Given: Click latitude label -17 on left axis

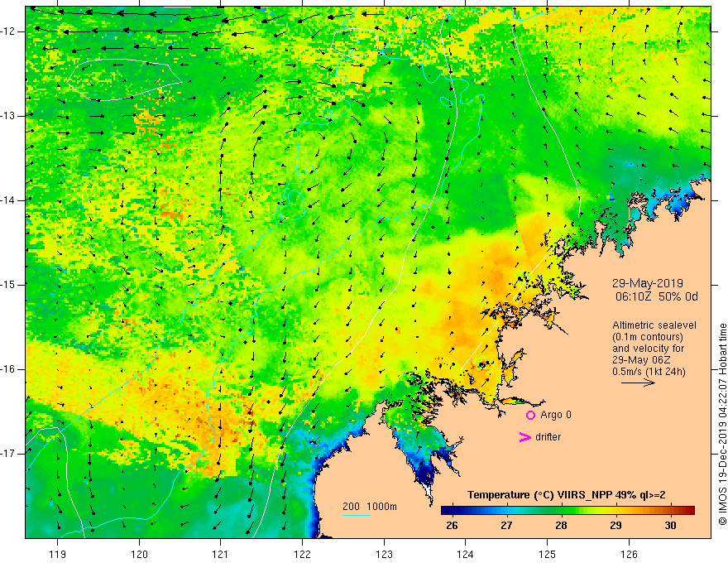Looking at the screenshot, I should 8,454.
